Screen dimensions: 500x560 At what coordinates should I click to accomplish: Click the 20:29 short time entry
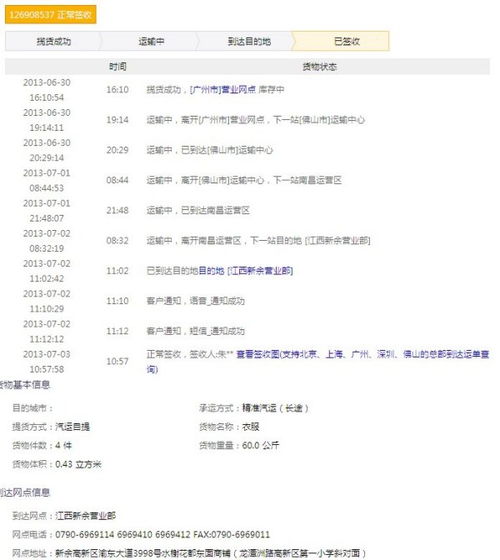coord(118,150)
